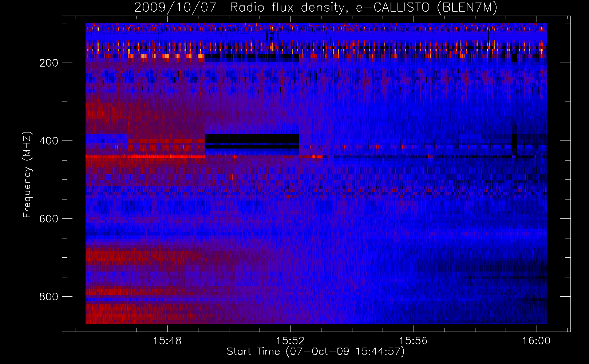
Task: Select the 800 frequency axis label
Action: (49, 297)
